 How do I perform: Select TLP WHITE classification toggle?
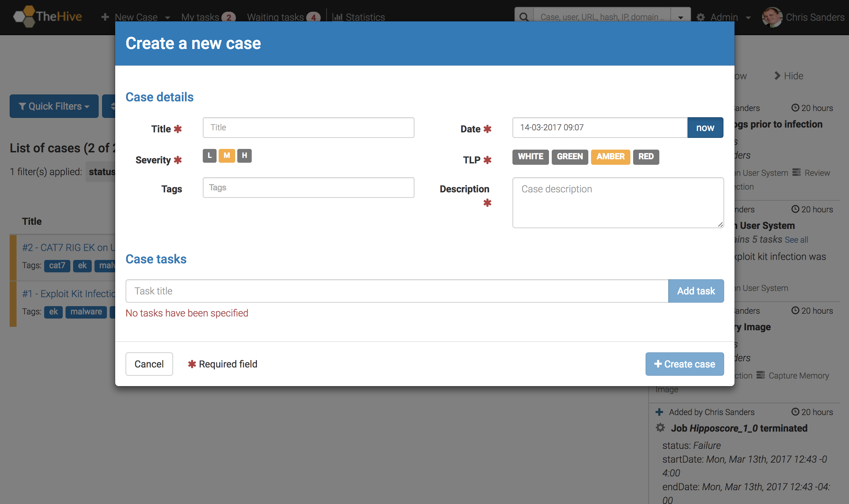[530, 157]
